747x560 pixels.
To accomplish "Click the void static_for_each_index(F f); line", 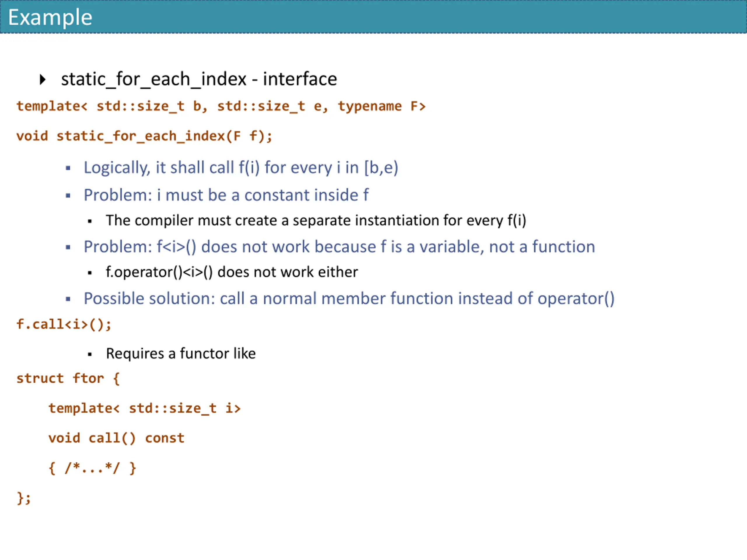I will tap(144, 136).
